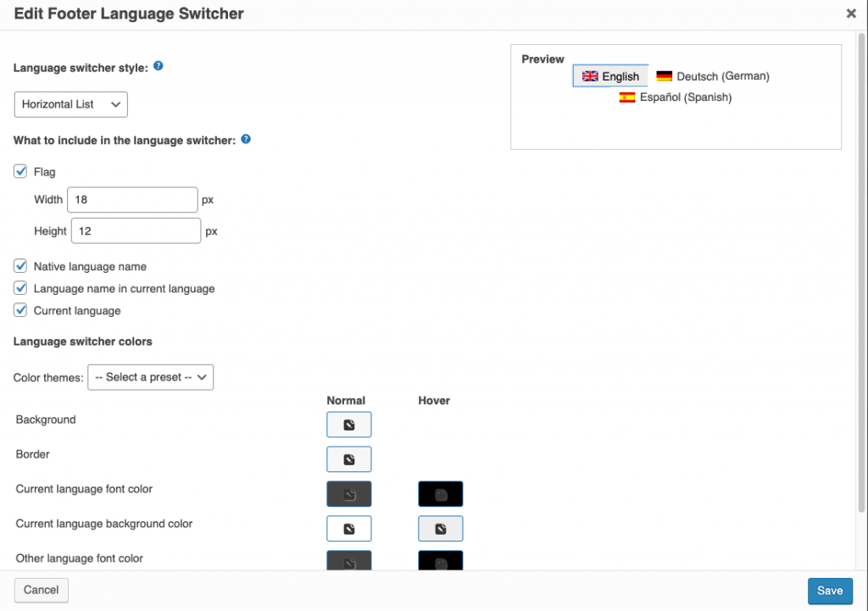Open the Background normal color picker

tap(348, 424)
